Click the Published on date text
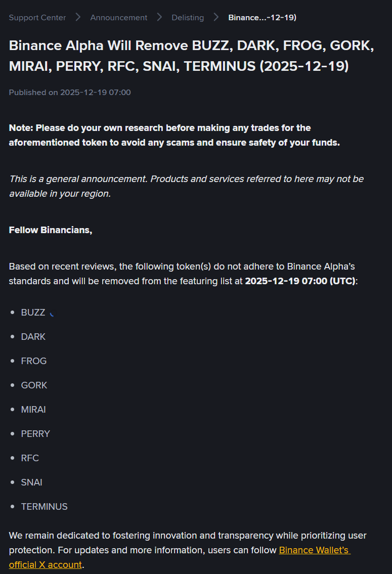 70,92
